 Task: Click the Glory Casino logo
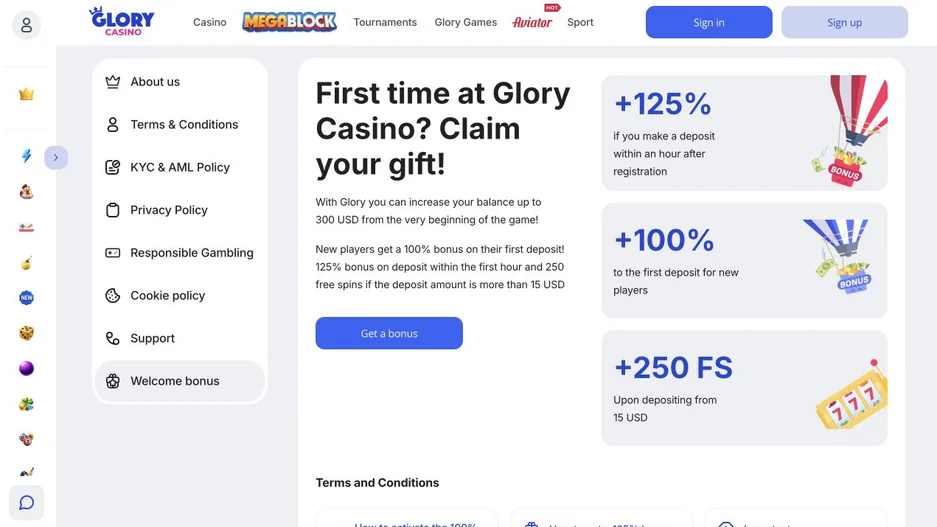click(122, 21)
